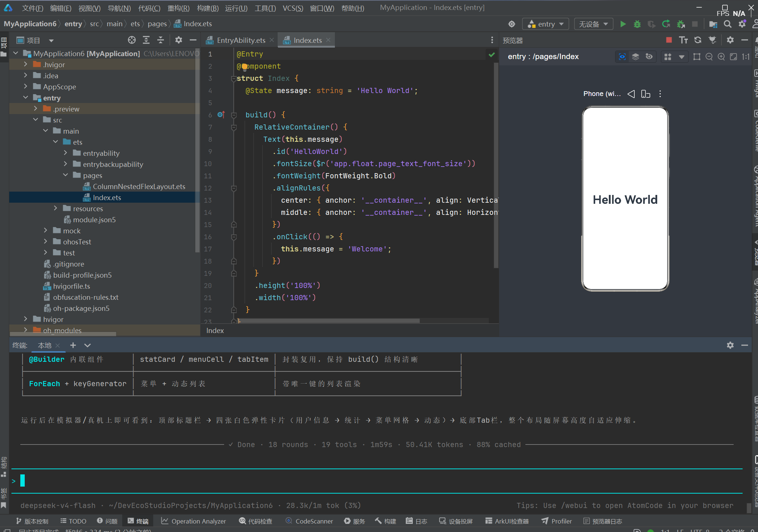
Task: Add a new terminal session tab
Action: 73,345
